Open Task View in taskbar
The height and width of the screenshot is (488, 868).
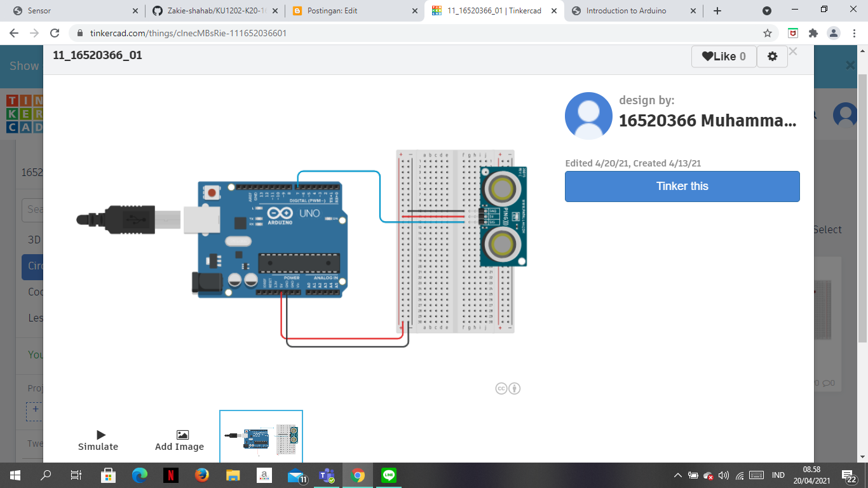point(76,475)
